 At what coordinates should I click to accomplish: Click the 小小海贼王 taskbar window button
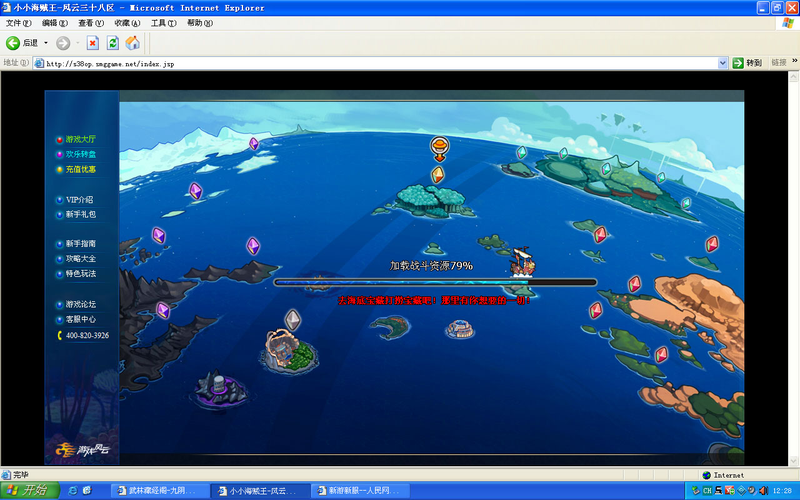coord(260,491)
